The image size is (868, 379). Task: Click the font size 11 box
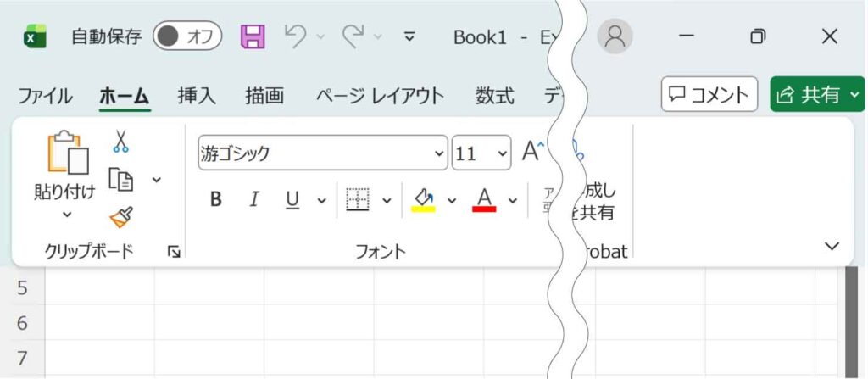click(x=481, y=153)
